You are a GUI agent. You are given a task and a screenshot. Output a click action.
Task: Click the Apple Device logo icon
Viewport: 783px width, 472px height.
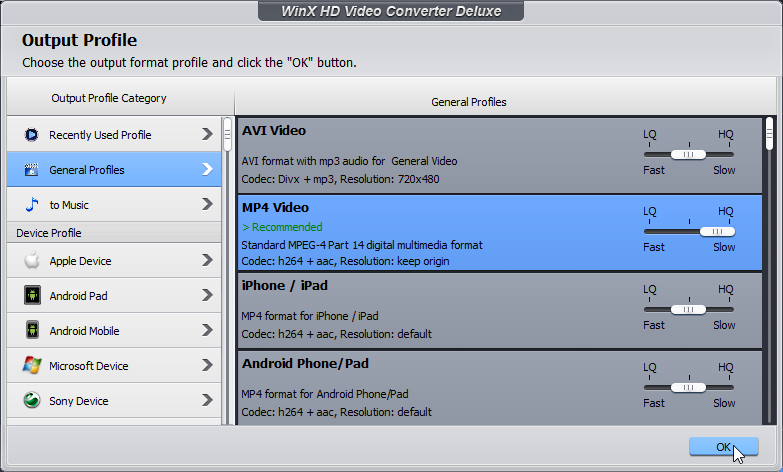coord(31,261)
